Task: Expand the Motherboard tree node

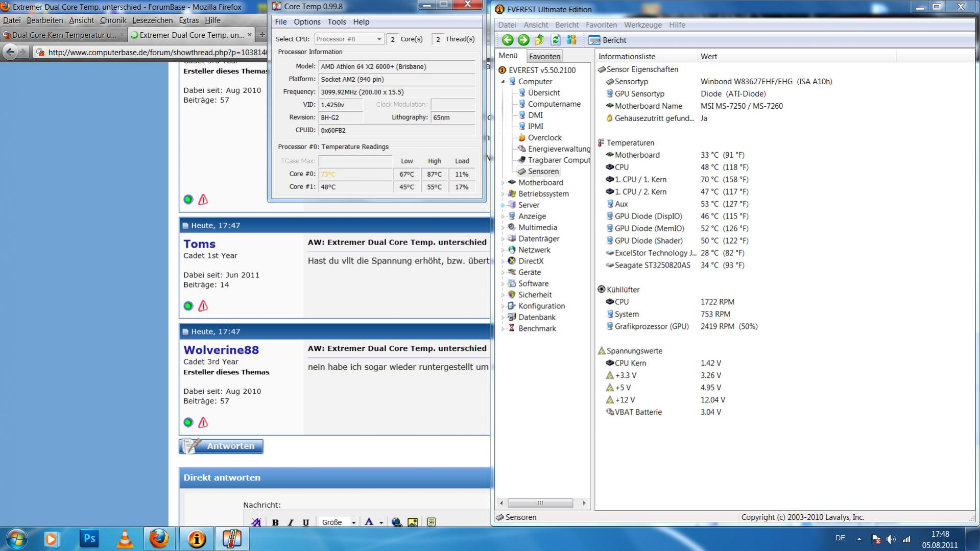Action: pos(503,182)
